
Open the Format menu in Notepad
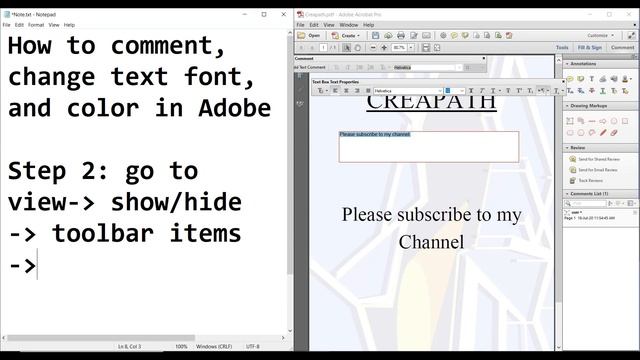[x=36, y=25]
